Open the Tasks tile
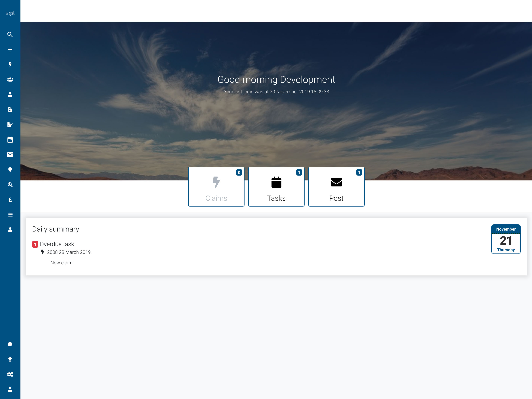 click(276, 187)
